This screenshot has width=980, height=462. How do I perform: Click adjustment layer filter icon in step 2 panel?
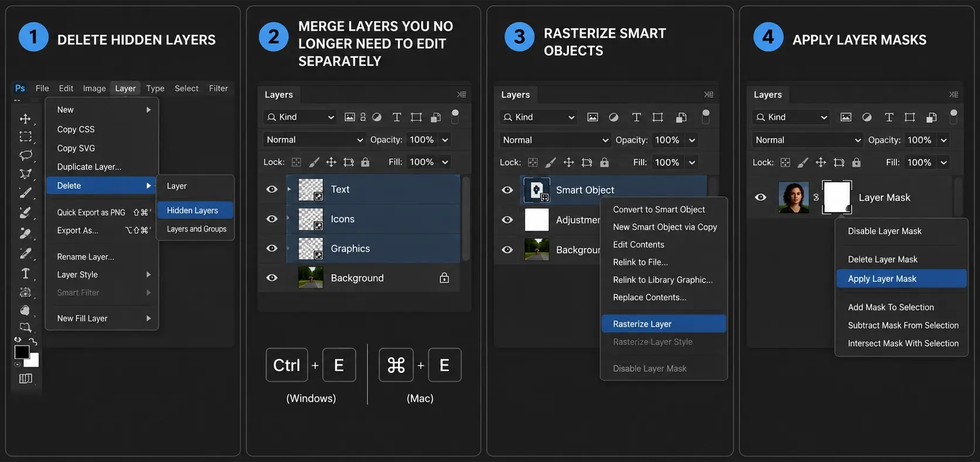pyautogui.click(x=377, y=117)
